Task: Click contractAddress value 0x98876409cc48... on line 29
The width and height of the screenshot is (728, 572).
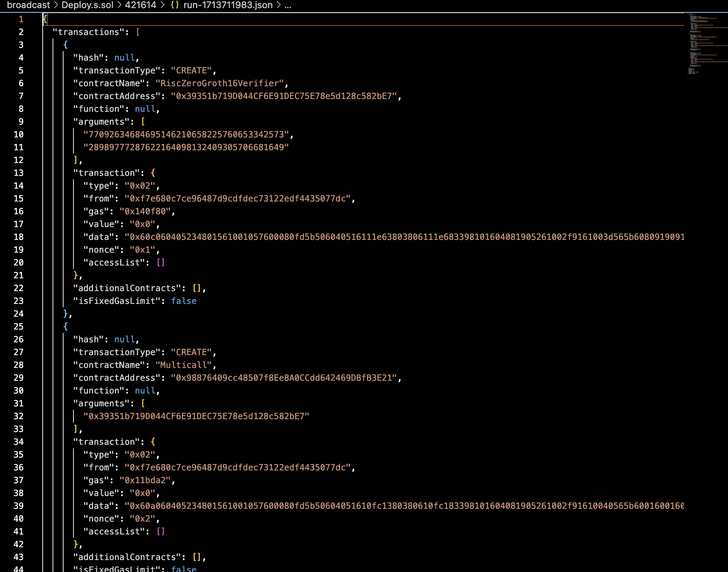Action: pyautogui.click(x=284, y=378)
